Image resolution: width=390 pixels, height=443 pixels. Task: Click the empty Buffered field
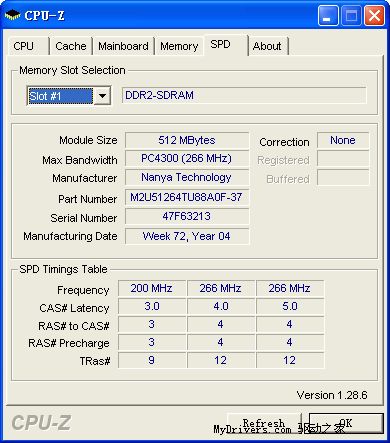click(343, 178)
